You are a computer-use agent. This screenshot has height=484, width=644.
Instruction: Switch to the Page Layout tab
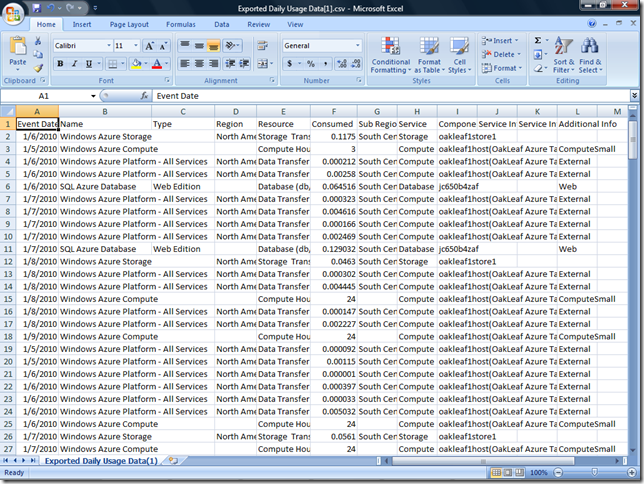coord(129,25)
